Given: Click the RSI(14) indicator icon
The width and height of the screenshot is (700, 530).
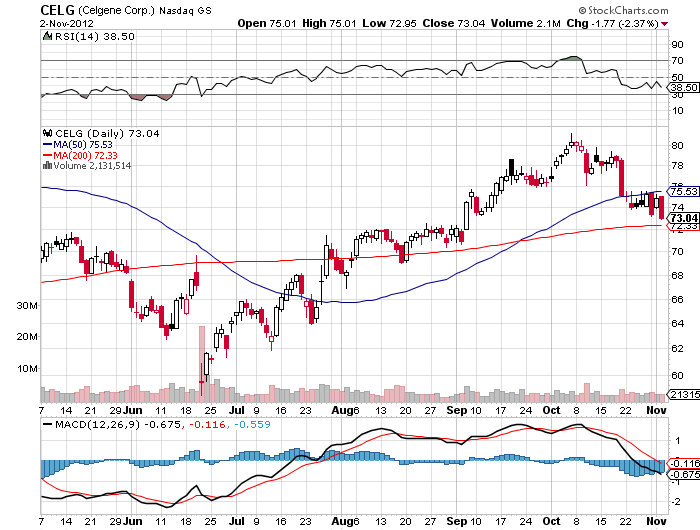Looking at the screenshot, I should pyautogui.click(x=47, y=36).
